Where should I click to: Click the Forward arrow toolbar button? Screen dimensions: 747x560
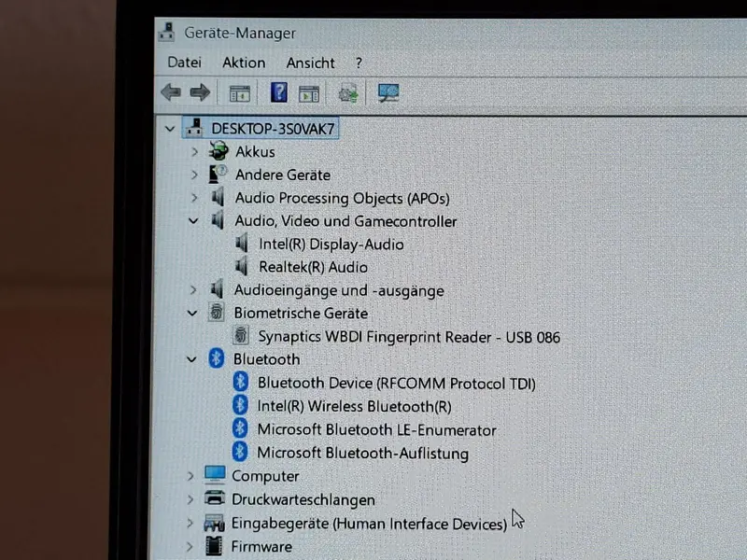(200, 91)
